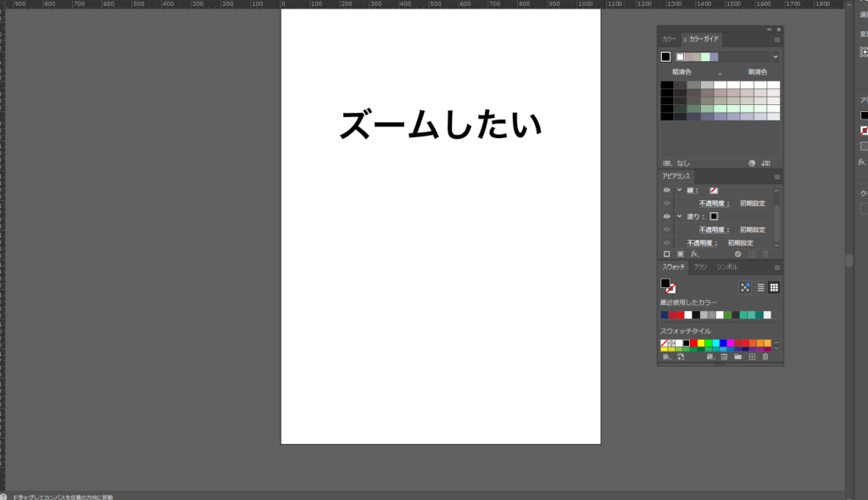868x500 pixels.
Task: Collapse the 線 stroke row chevron
Action: [679, 191]
